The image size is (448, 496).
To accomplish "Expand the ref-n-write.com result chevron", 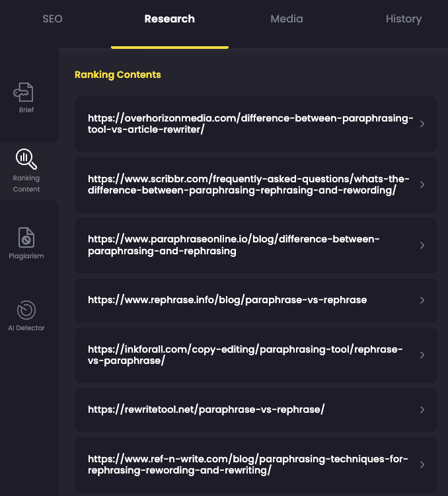I will pos(422,465).
